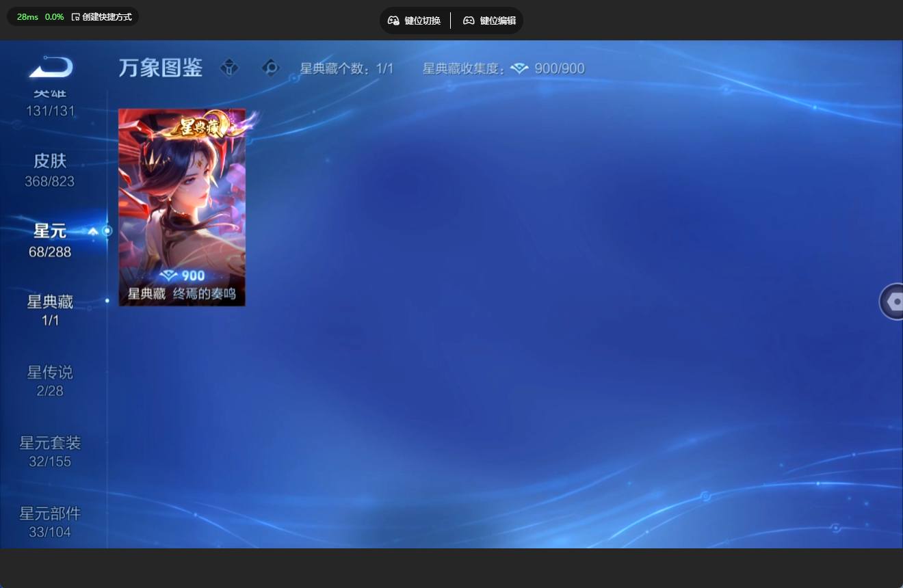Open the 星传说 tab
903x588 pixels.
pyautogui.click(x=50, y=381)
